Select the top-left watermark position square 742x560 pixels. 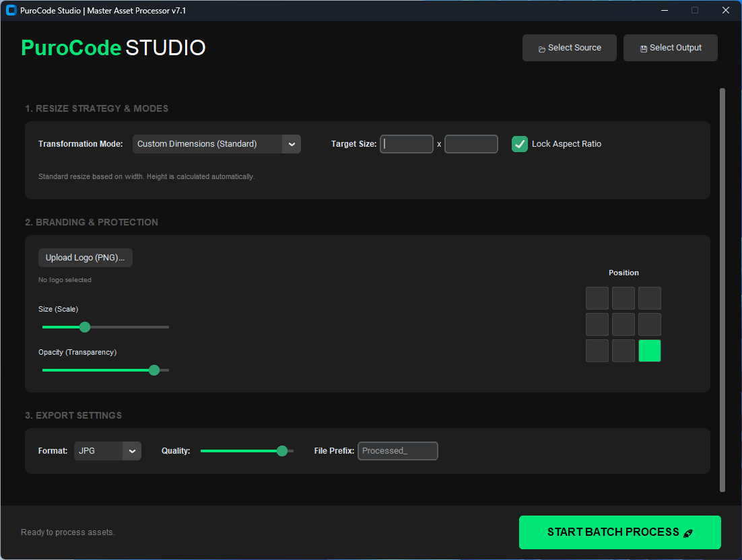(597, 297)
